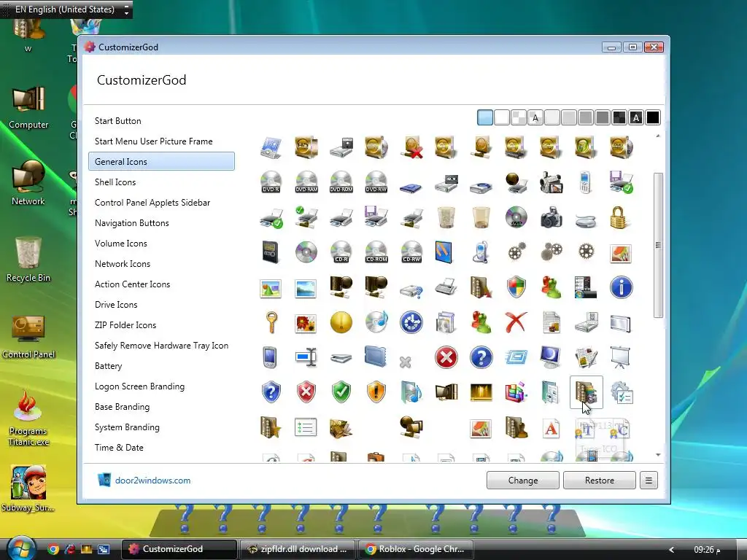747x560 pixels.
Task: Switch to Roblox - Google Chrome taskbar window
Action: tap(415, 549)
